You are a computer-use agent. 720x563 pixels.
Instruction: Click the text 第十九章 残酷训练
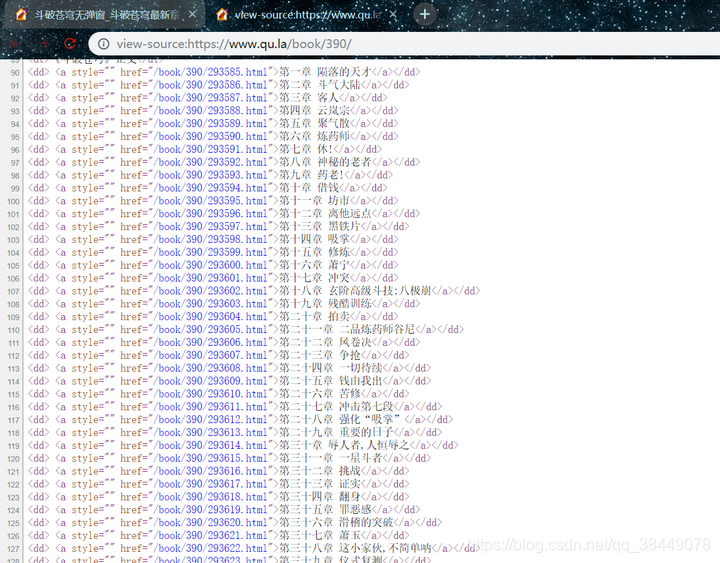tap(325, 304)
